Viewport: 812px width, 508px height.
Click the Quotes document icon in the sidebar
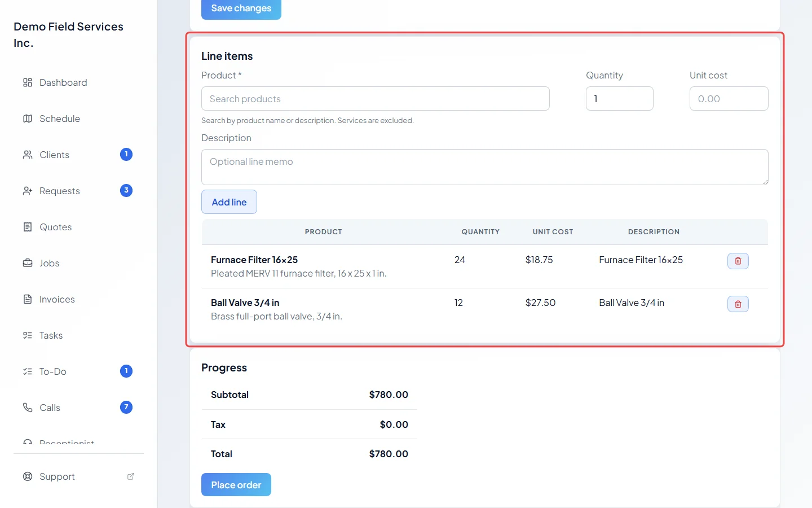pyautogui.click(x=28, y=227)
